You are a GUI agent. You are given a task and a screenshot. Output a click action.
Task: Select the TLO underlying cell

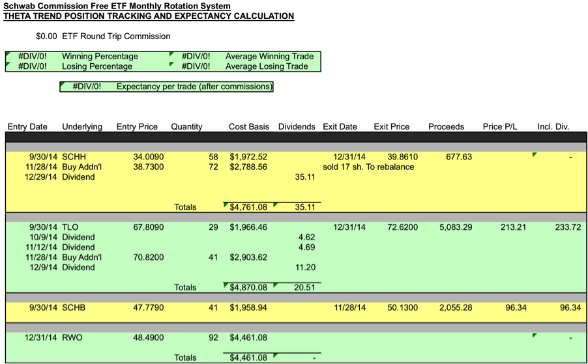coord(70,227)
